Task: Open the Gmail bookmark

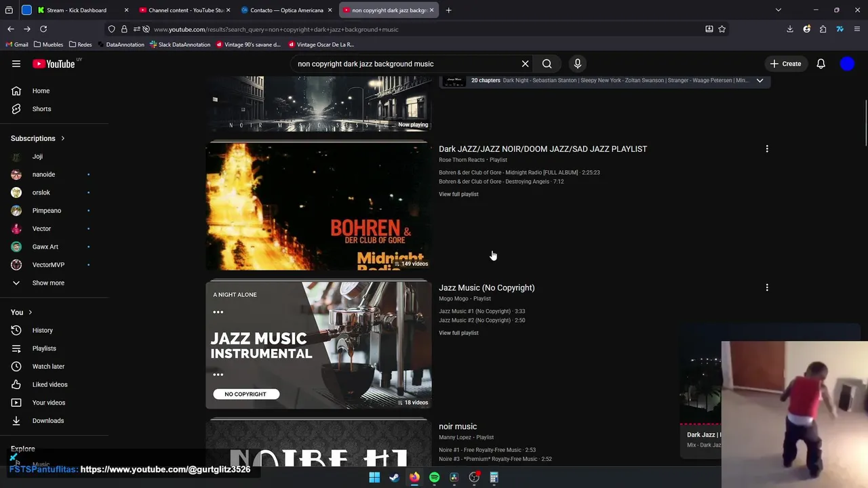Action: (17, 45)
